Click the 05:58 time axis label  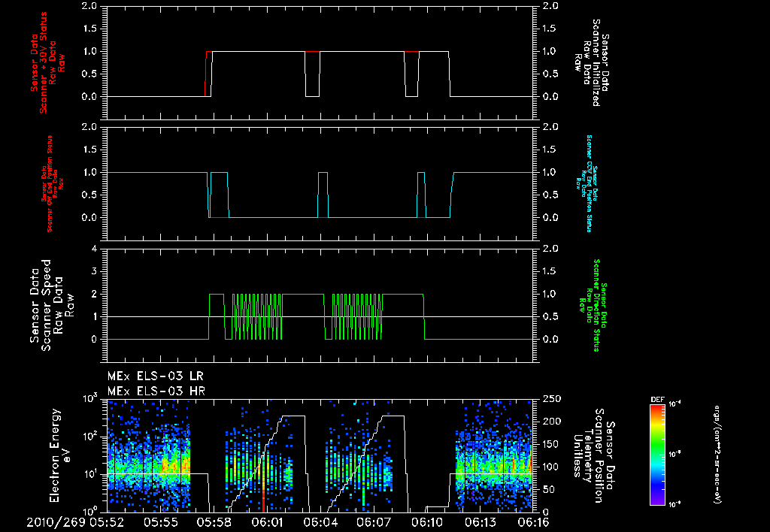tap(214, 522)
